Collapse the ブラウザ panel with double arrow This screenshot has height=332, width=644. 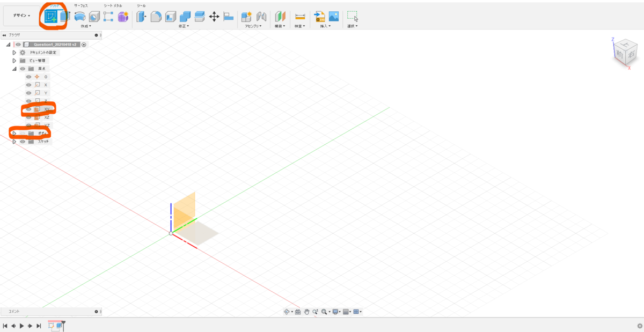4,35
